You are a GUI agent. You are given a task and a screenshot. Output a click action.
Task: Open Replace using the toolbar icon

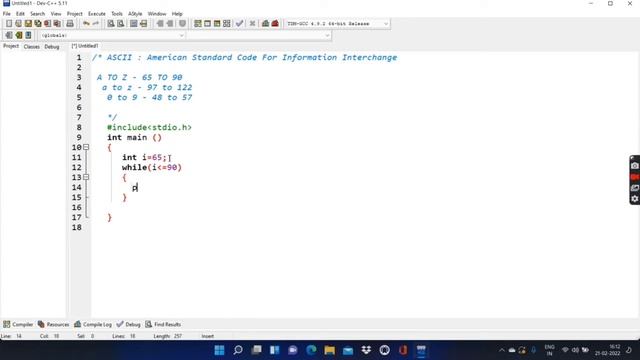point(120,24)
